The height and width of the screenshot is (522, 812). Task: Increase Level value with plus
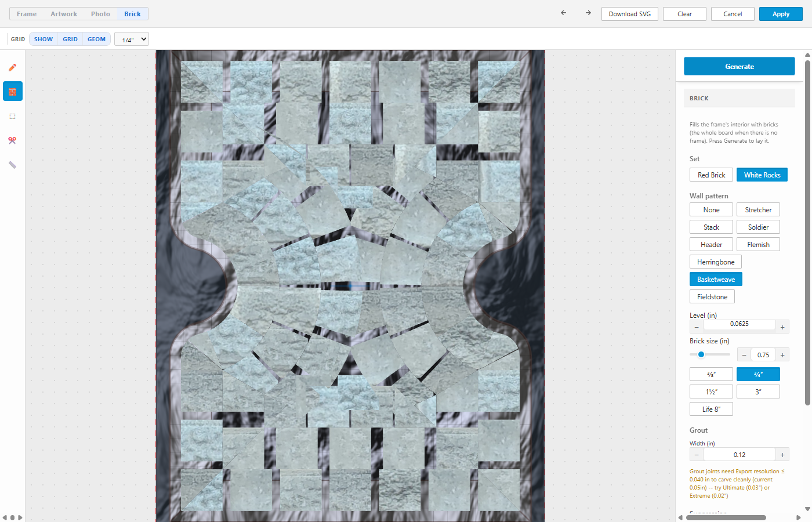[x=782, y=327]
